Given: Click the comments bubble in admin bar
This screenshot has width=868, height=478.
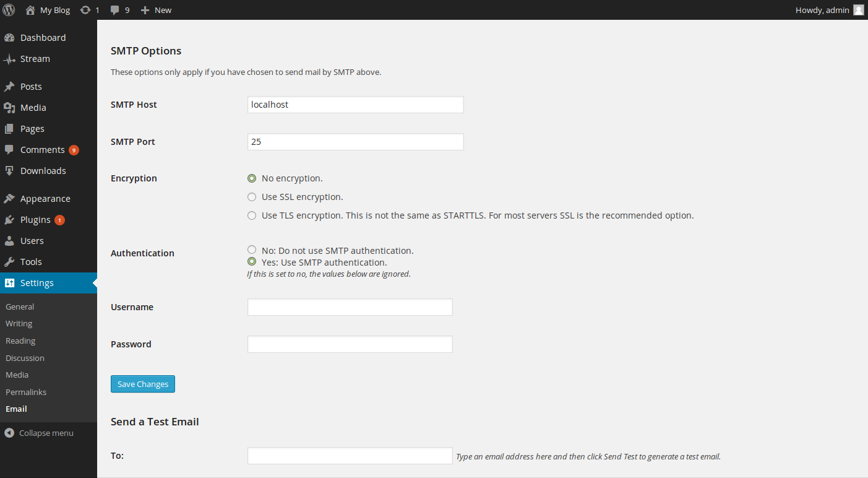Looking at the screenshot, I should click(x=115, y=10).
